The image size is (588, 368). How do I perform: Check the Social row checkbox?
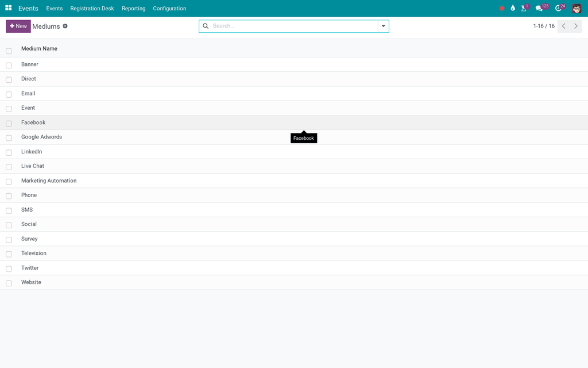click(9, 225)
